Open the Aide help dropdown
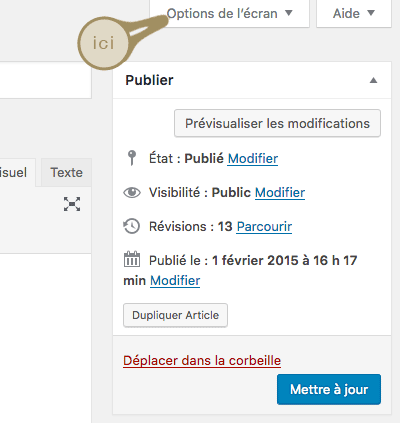 tap(354, 13)
